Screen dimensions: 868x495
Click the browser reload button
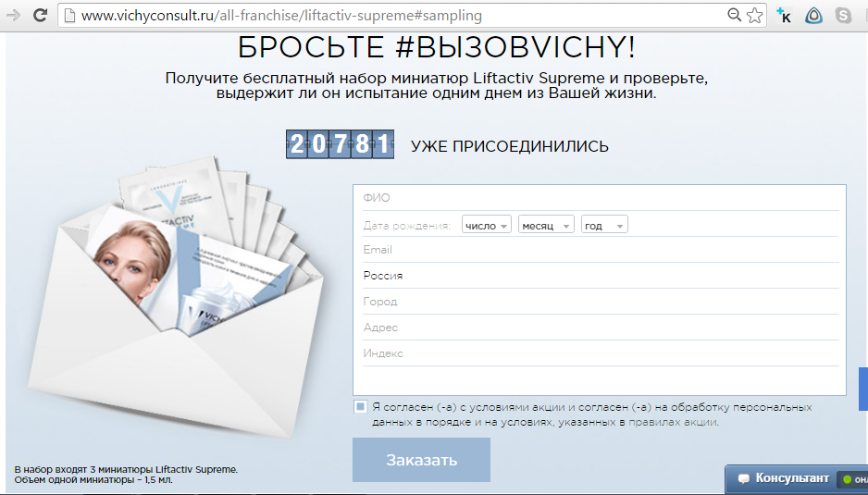(x=40, y=15)
